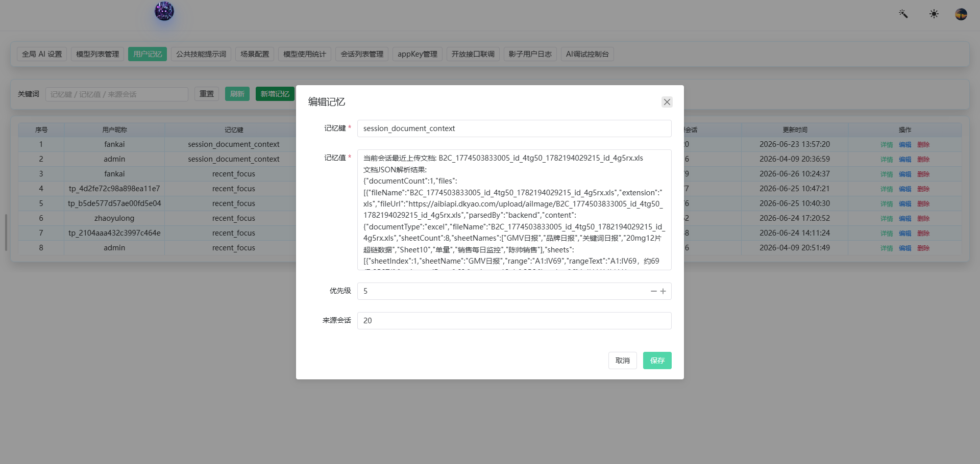Open 详情 for the zhaoyulong row
This screenshot has width=980, height=464.
[x=887, y=219]
